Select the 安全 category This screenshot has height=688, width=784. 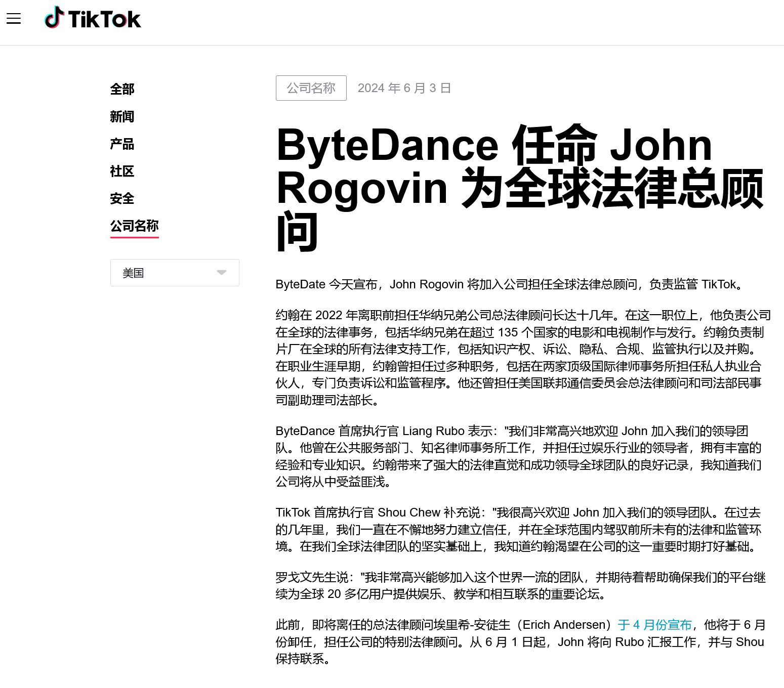tap(122, 198)
